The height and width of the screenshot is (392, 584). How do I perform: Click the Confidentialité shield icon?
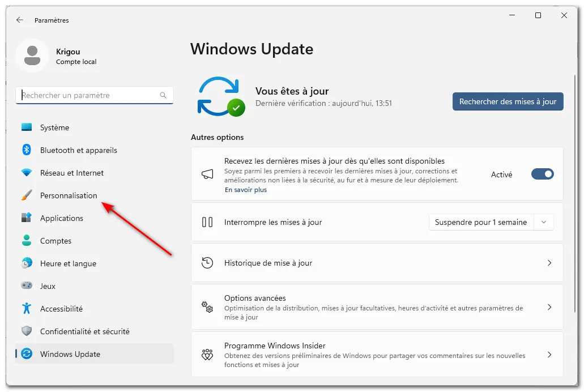point(27,331)
